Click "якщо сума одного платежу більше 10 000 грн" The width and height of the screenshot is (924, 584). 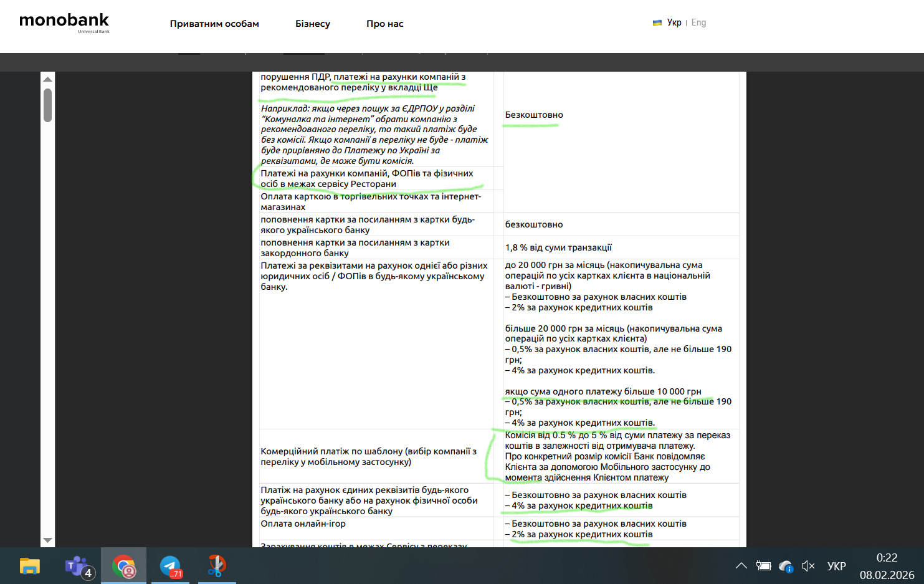tap(603, 391)
